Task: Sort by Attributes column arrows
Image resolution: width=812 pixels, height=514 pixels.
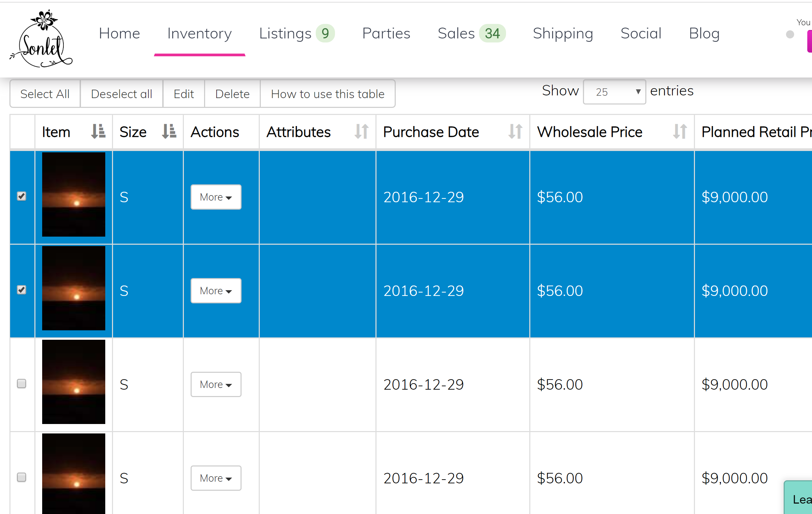Action: point(361,131)
